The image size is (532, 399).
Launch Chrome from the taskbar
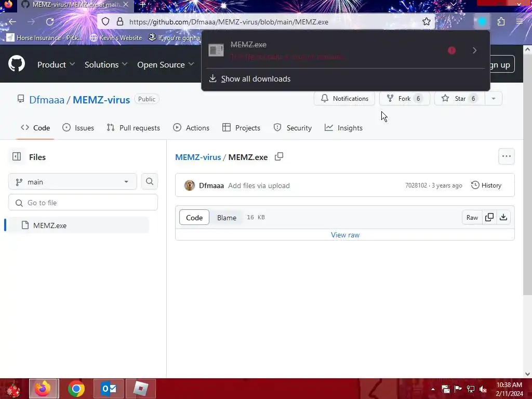[76, 389]
